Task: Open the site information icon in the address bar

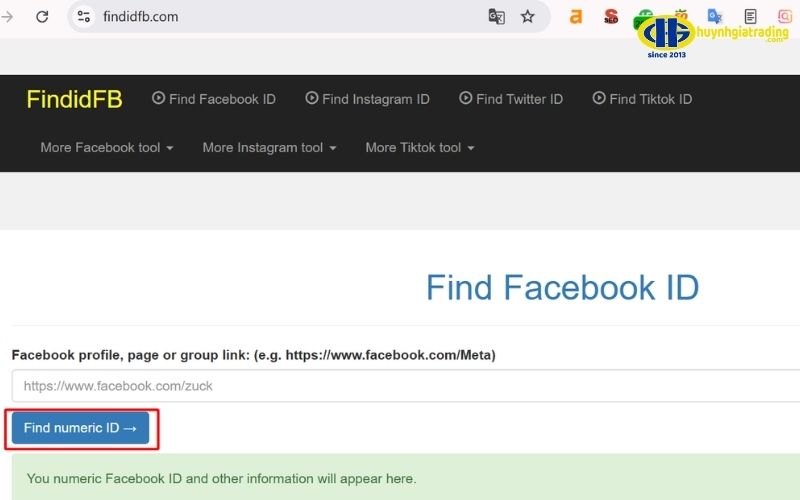Action: point(84,17)
